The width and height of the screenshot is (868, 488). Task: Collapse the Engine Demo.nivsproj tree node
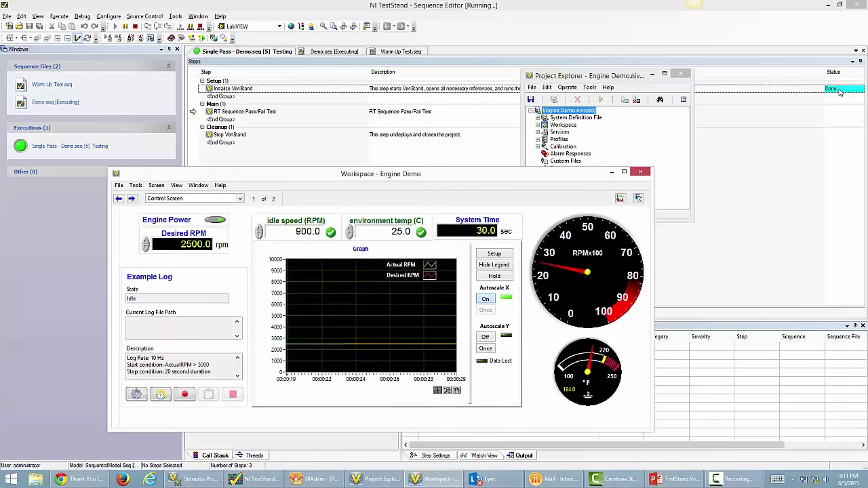point(530,110)
